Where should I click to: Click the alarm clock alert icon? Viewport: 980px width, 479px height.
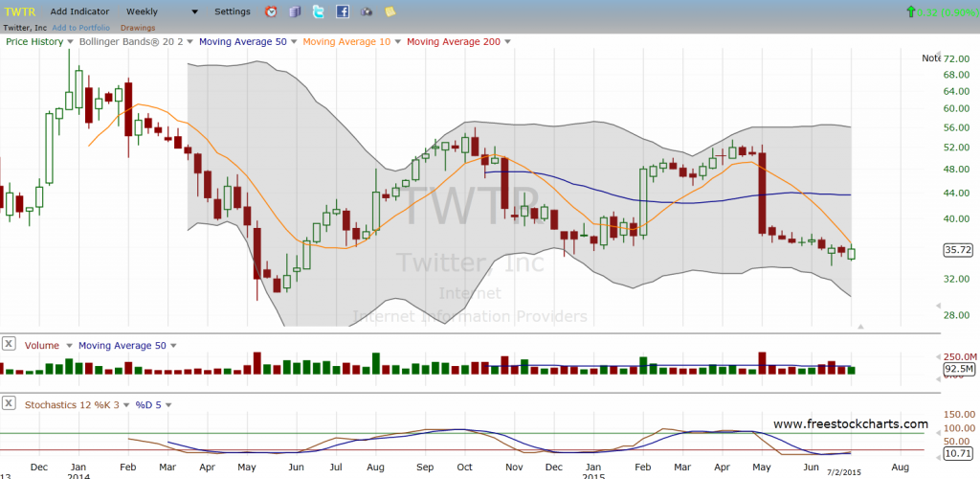tap(271, 11)
